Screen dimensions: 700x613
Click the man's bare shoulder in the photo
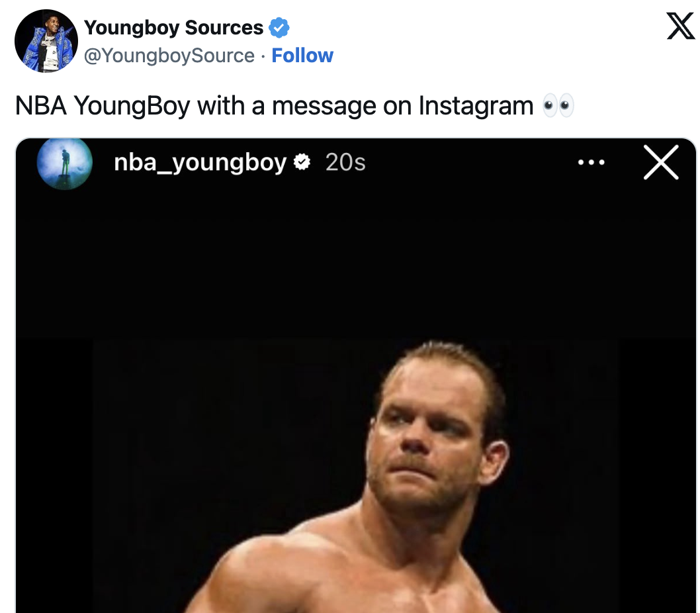pos(265,569)
